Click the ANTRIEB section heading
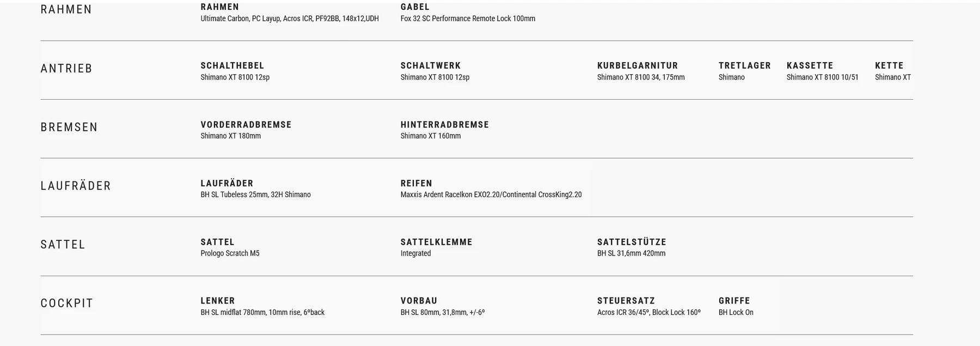Viewport: 980px width, 346px height. 66,69
